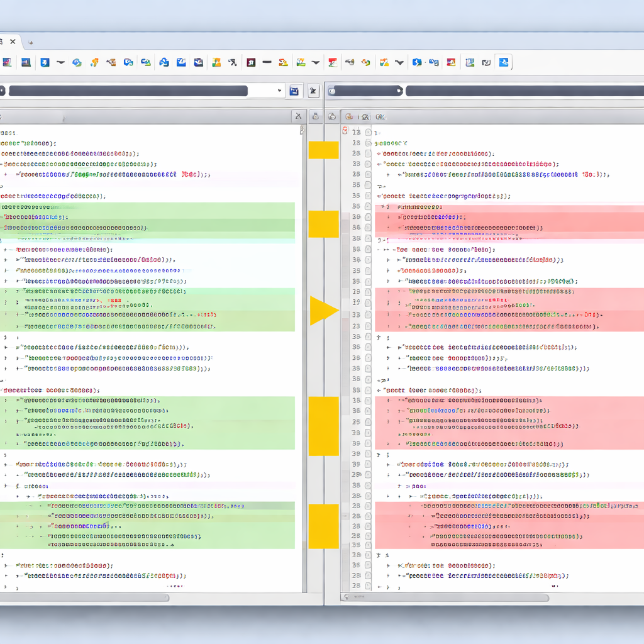Click the small icon right of the tab close X
Screen dimensions: 644x644
30,42
